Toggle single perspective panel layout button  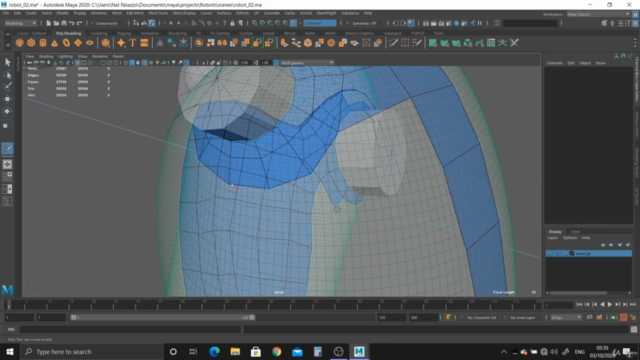pos(7,164)
